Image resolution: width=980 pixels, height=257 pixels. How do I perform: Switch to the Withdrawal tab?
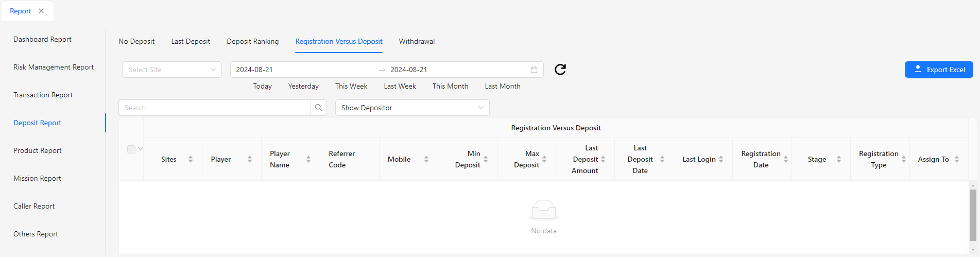[x=417, y=41]
